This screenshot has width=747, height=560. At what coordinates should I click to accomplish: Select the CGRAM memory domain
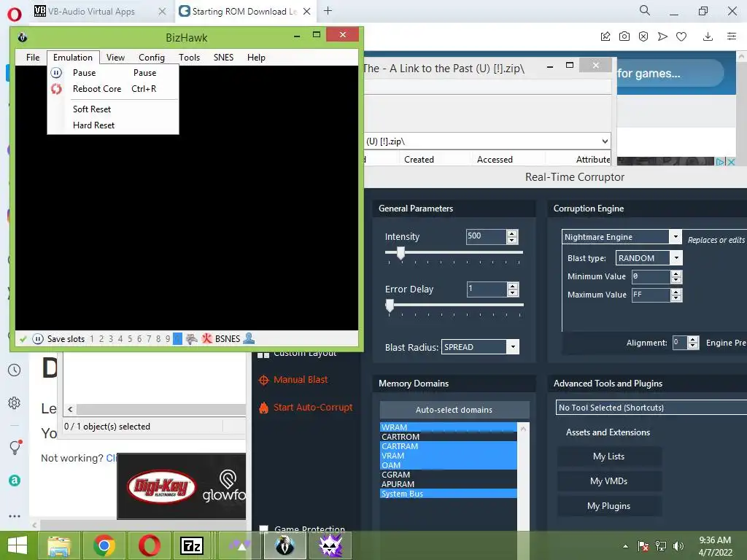click(449, 475)
